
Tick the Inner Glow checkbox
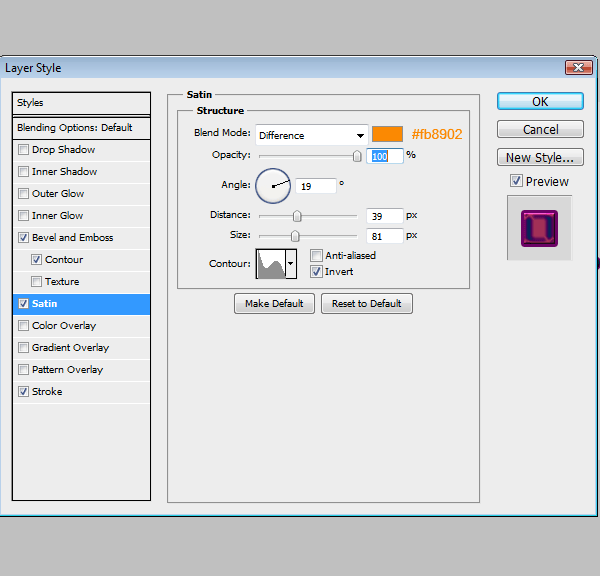[x=23, y=215]
